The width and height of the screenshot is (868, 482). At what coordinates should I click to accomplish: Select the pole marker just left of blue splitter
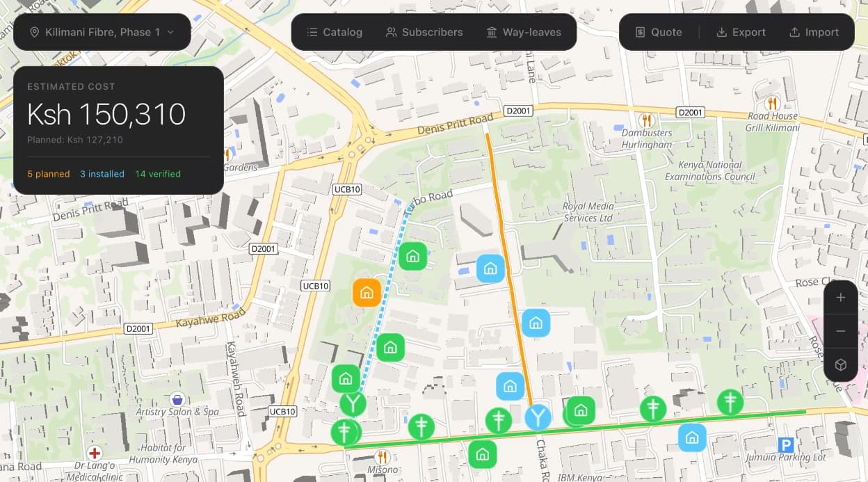click(x=499, y=420)
